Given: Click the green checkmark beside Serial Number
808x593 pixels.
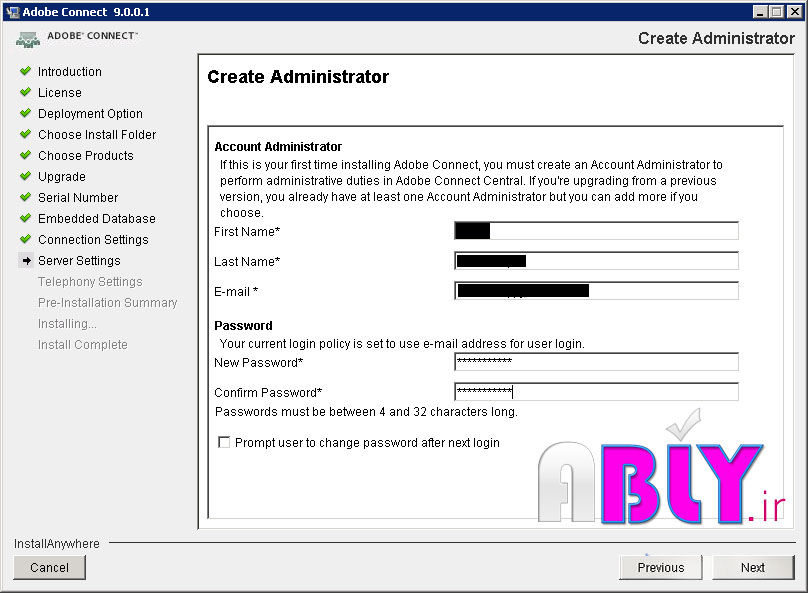Looking at the screenshot, I should tap(25, 197).
